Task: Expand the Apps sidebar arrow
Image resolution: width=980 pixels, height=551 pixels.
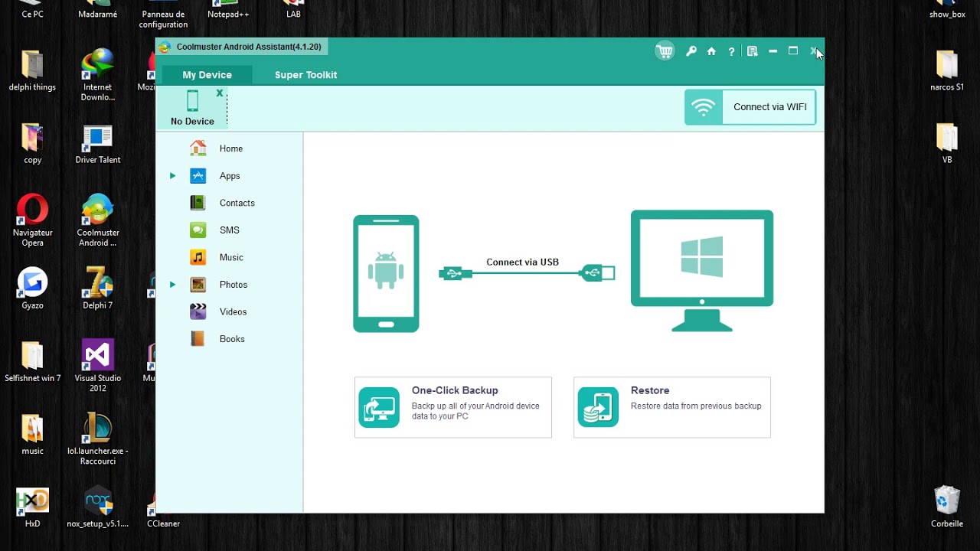Action: point(172,176)
